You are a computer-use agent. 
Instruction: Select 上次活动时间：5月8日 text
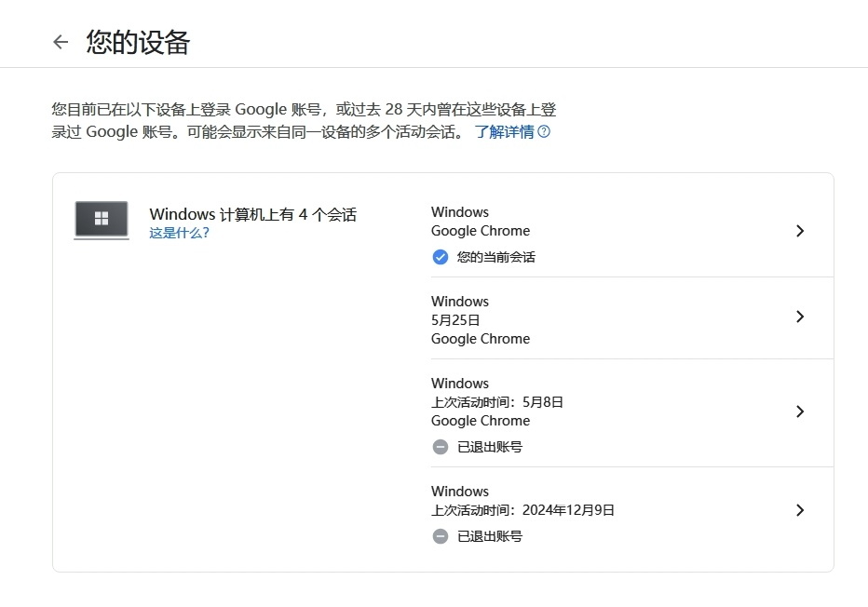pos(497,402)
